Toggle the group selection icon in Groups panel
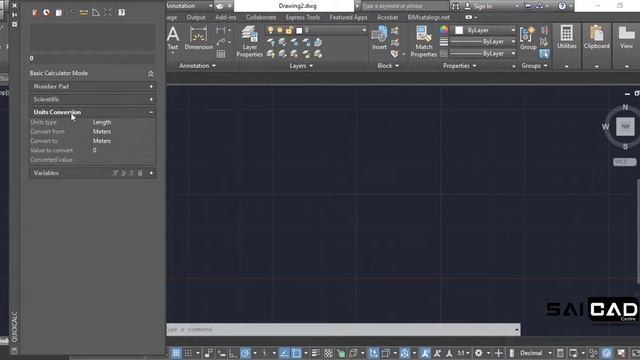Image resolution: width=640 pixels, height=360 pixels. tap(544, 53)
